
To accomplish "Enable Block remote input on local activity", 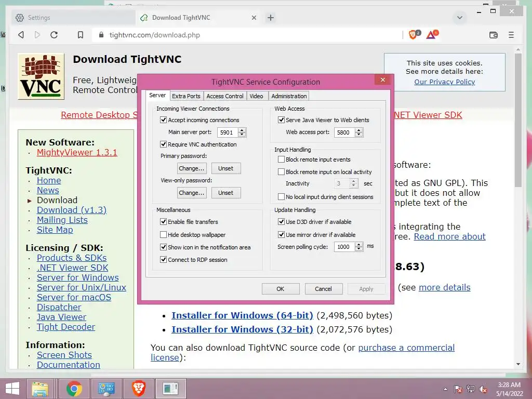I will (x=281, y=171).
